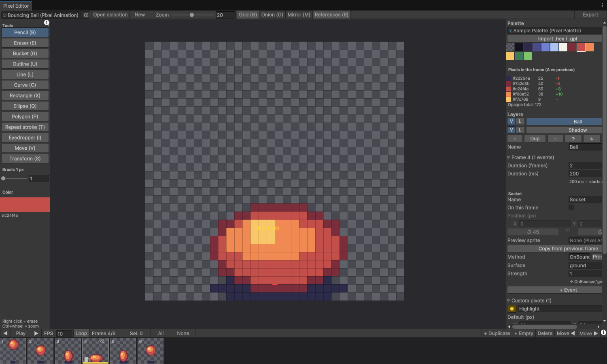Toggle the Loop button
This screenshot has height=364, width=607.
click(x=81, y=333)
